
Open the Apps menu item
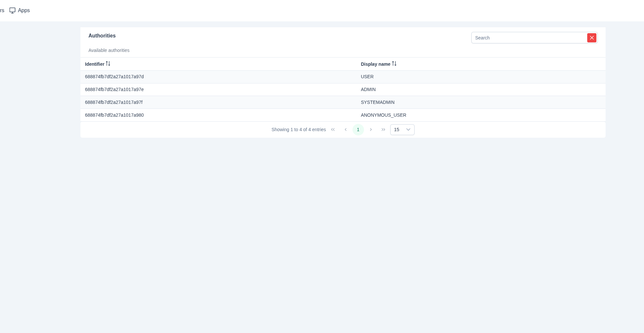point(24,11)
